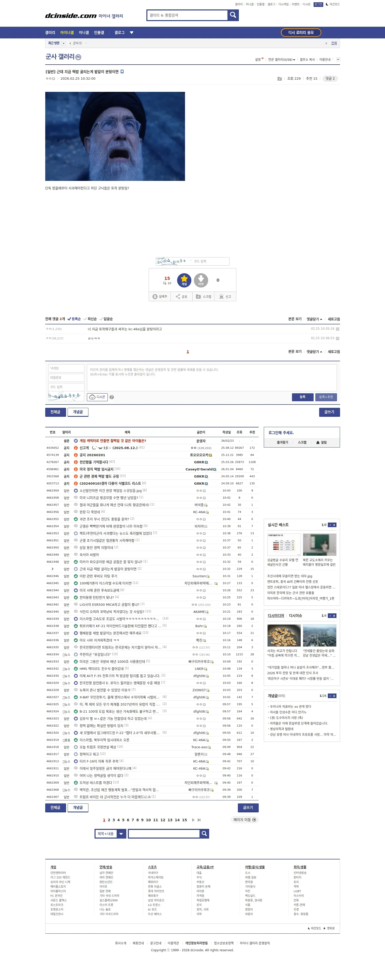The image size is (385, 980).
Task: Click the 등록+추천 button
Action: pos(326,397)
